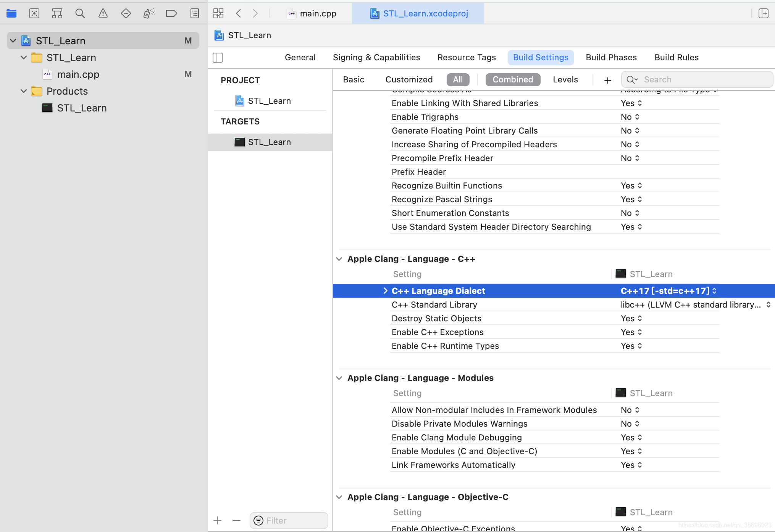Open the Symbol navigator icon
This screenshot has width=775, height=532.
pos(57,14)
